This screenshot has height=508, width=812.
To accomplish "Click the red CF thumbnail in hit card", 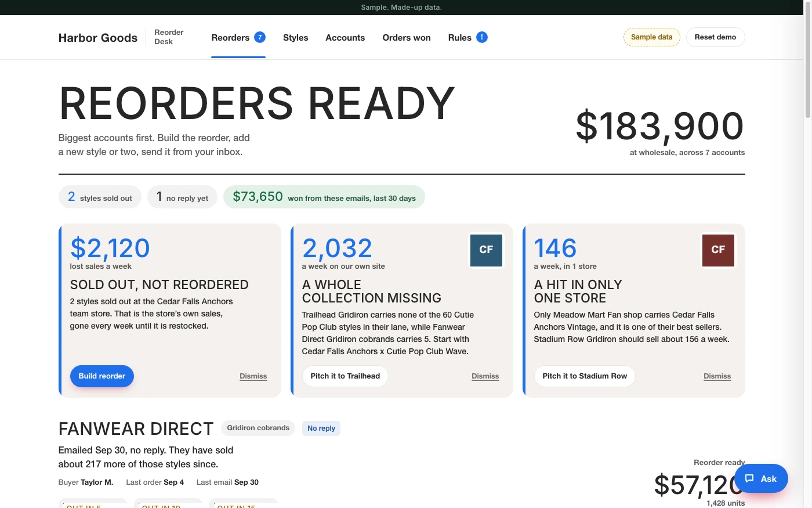I will [x=718, y=250].
